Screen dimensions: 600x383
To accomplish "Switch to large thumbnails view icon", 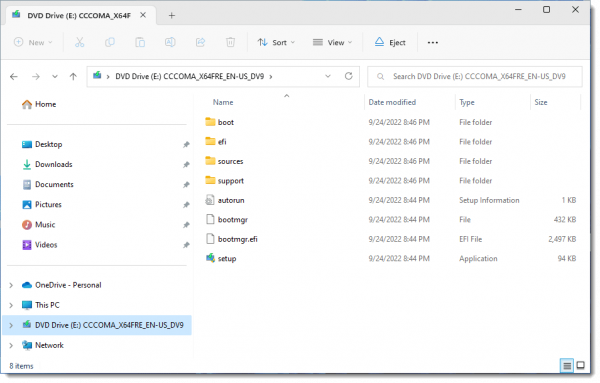I will click(580, 365).
